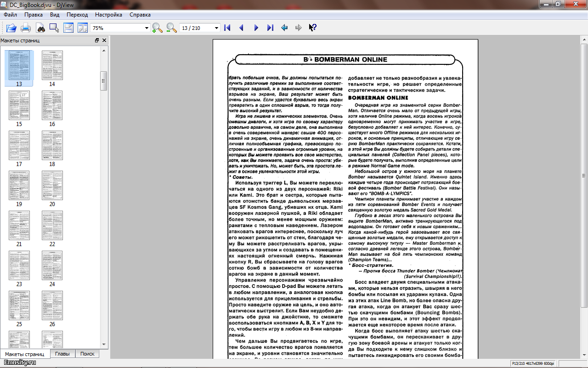The width and height of the screenshot is (588, 368).
Task: Open the Правка menu
Action: point(34,15)
